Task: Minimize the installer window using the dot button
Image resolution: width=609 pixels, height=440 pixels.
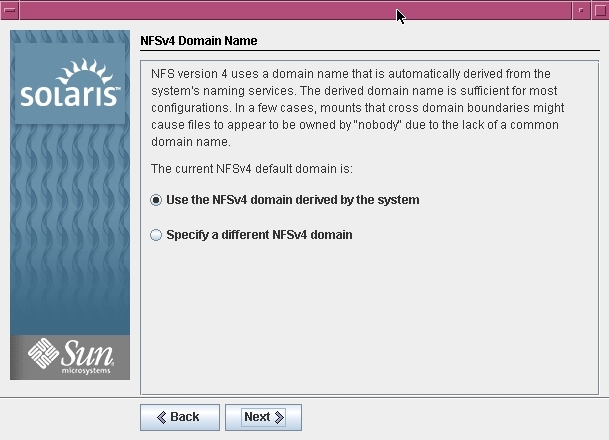Action: tap(582, 9)
